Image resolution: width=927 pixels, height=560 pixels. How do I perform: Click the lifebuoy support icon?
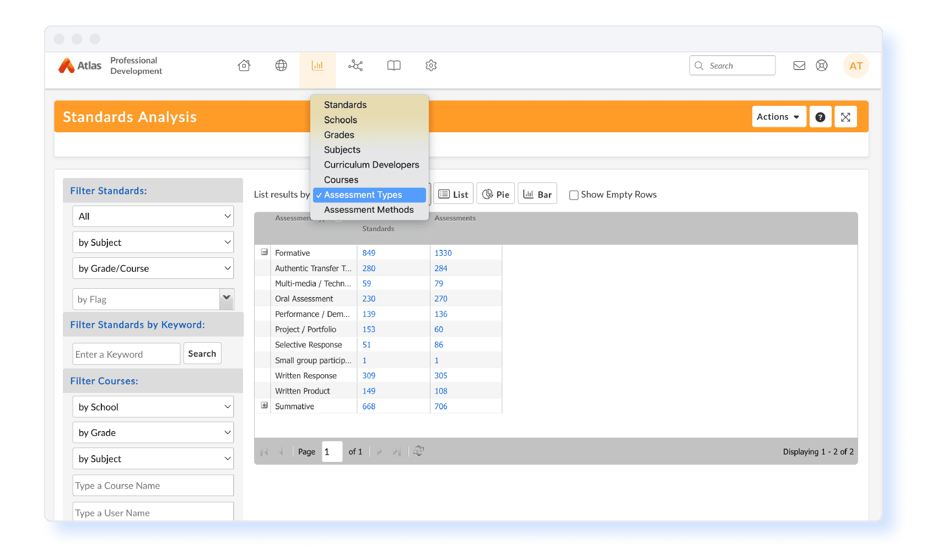click(821, 66)
